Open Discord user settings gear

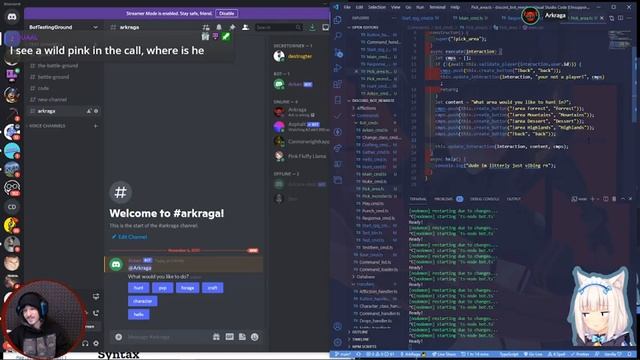[96, 344]
